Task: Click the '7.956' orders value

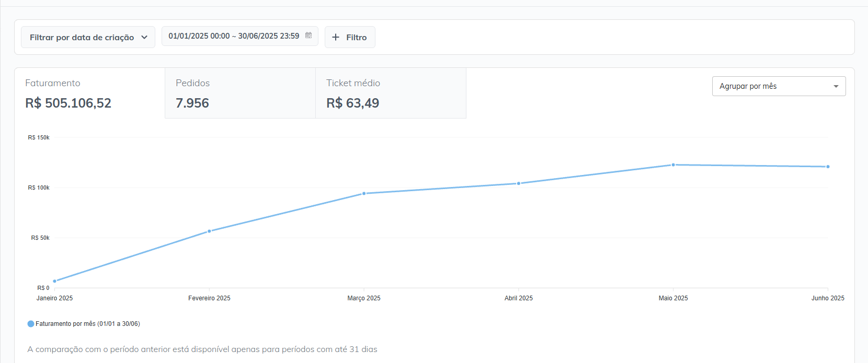Action: (x=192, y=103)
